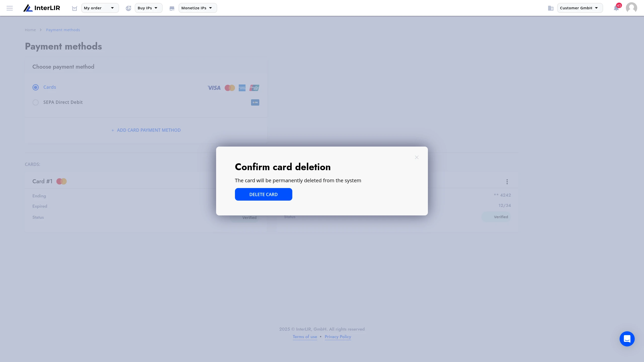Image resolution: width=644 pixels, height=362 pixels.
Task: Click the UnionPay logo
Action: click(254, 88)
